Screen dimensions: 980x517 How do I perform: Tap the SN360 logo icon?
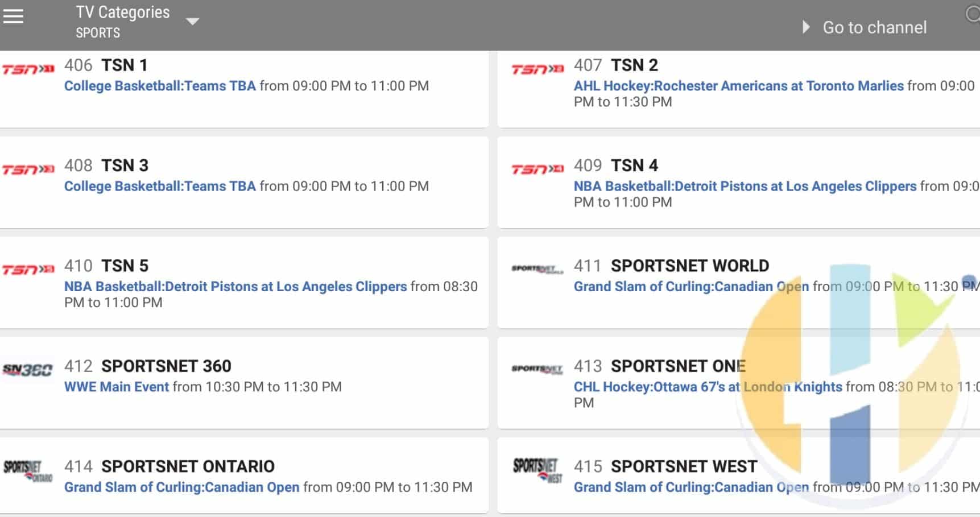(27, 370)
